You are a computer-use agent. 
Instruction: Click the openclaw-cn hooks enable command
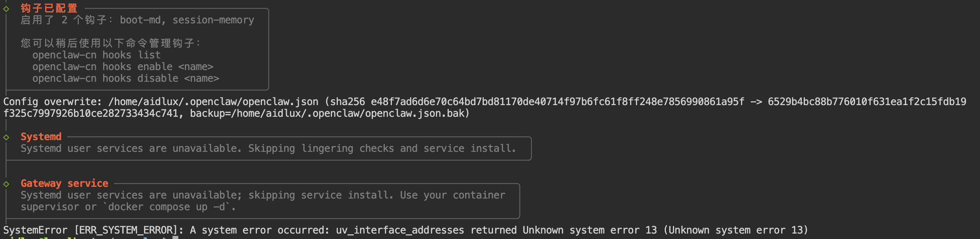click(123, 67)
